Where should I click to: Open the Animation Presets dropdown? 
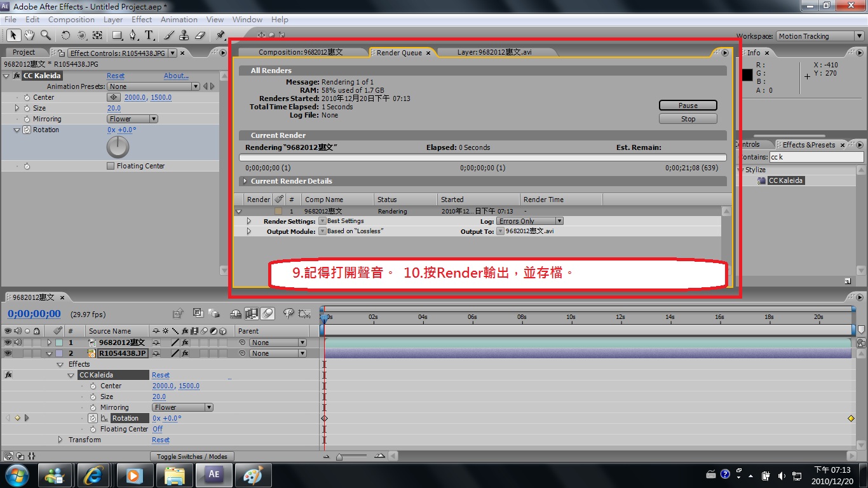153,86
